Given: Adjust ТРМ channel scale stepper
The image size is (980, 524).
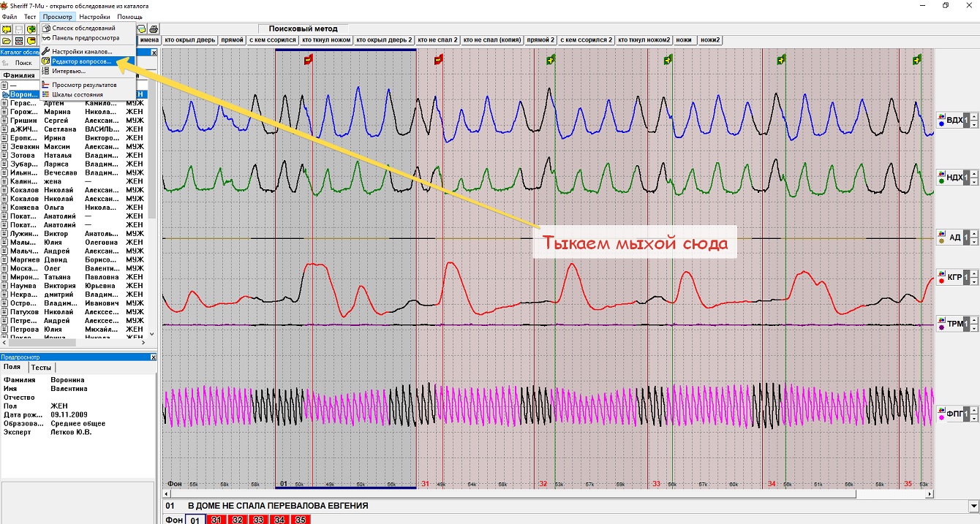Looking at the screenshot, I should (974, 324).
